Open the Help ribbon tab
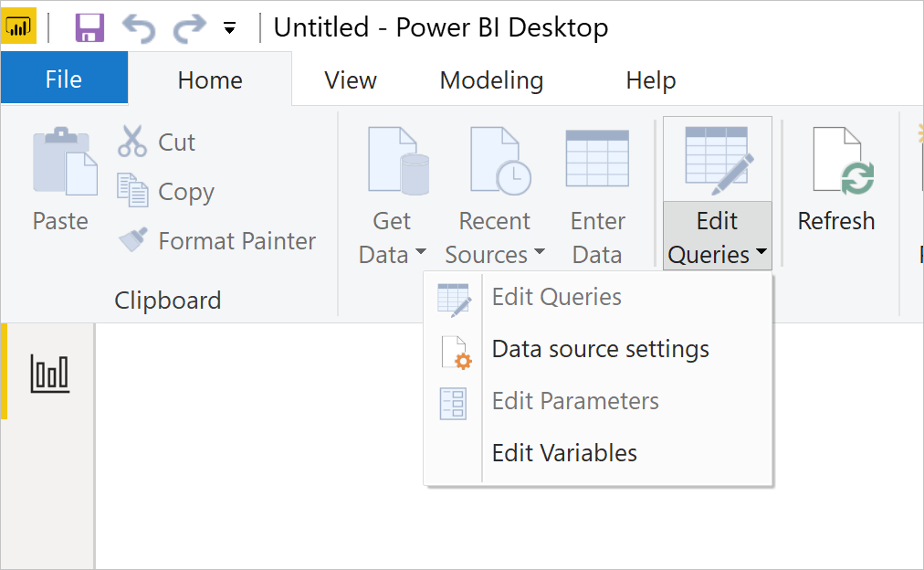The image size is (924, 570). [651, 80]
